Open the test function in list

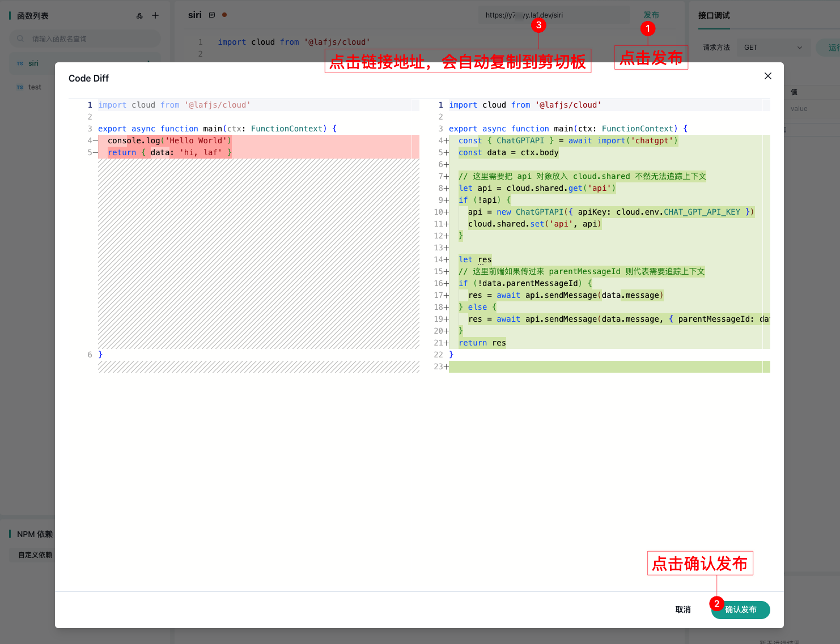35,87
